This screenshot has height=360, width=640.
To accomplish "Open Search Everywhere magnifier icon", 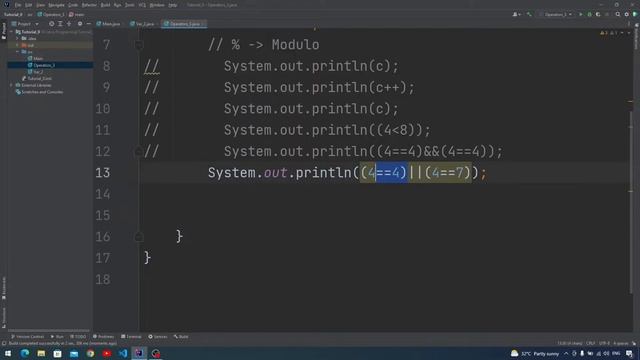I will pos(618,14).
